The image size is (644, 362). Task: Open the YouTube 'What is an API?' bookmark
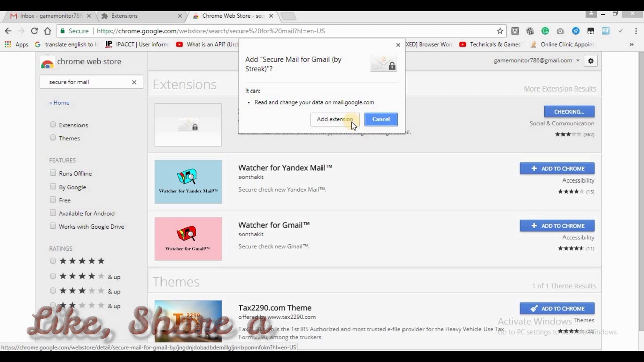click(207, 44)
